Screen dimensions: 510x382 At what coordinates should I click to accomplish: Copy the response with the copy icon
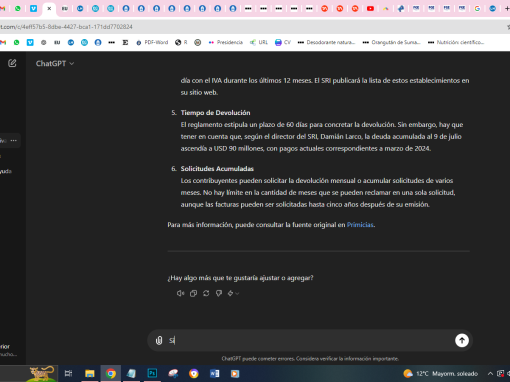(x=193, y=293)
